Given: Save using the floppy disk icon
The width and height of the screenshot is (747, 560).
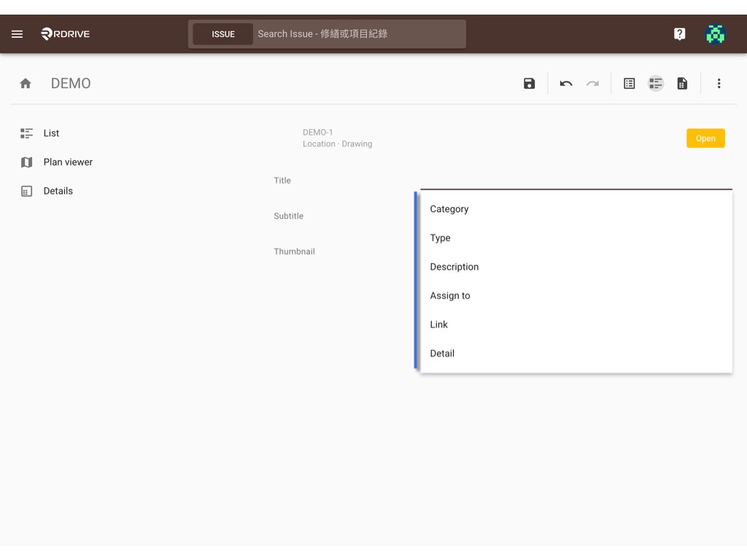Looking at the screenshot, I should coord(529,83).
